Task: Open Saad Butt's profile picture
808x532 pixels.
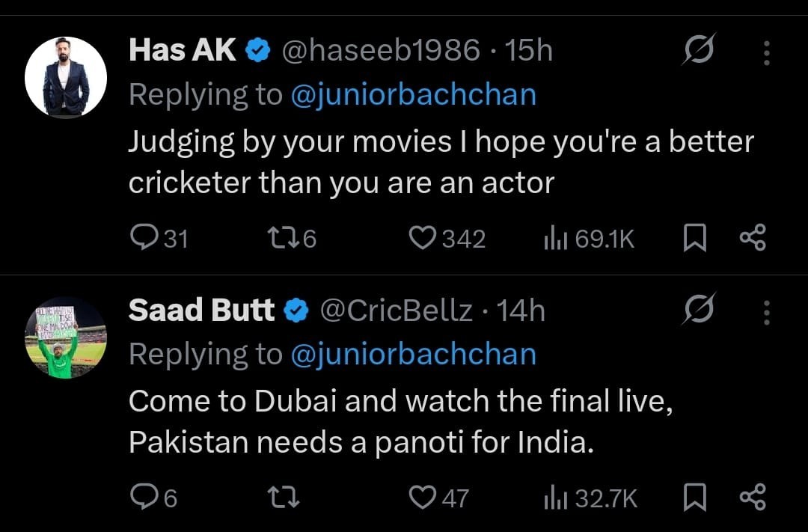Action: pyautogui.click(x=66, y=337)
